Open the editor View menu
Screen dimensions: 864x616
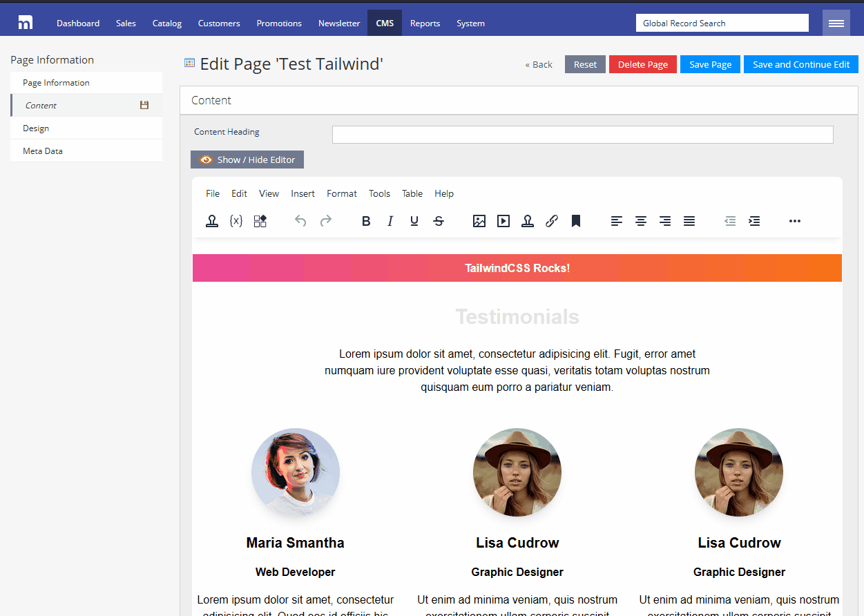tap(269, 193)
